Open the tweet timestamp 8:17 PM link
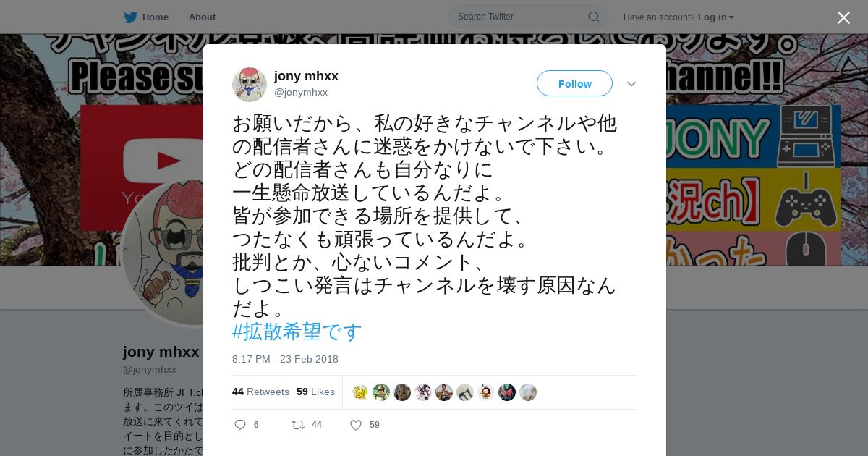 285,359
